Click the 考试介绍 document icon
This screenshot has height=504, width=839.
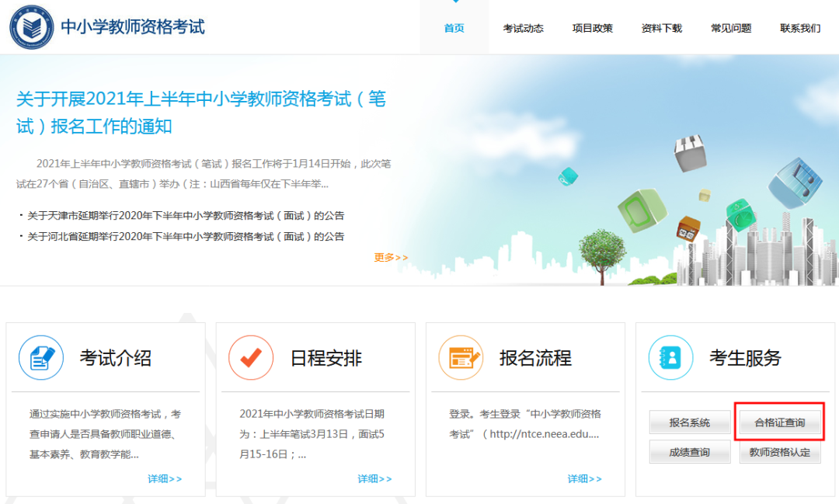(41, 357)
